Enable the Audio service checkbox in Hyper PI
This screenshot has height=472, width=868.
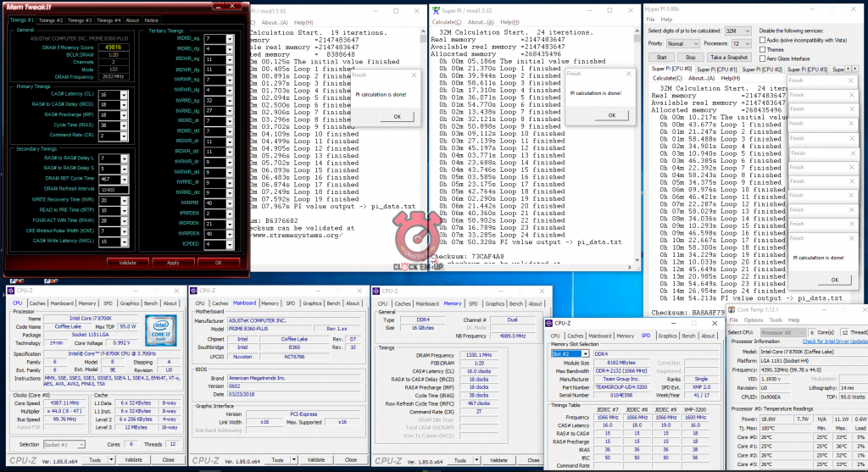(x=762, y=40)
